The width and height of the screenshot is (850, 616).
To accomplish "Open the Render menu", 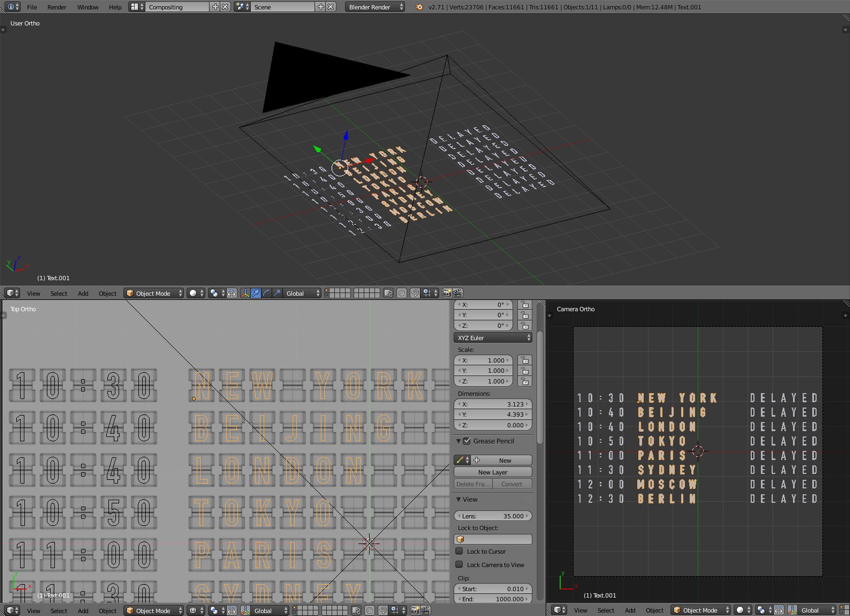I will click(x=56, y=7).
